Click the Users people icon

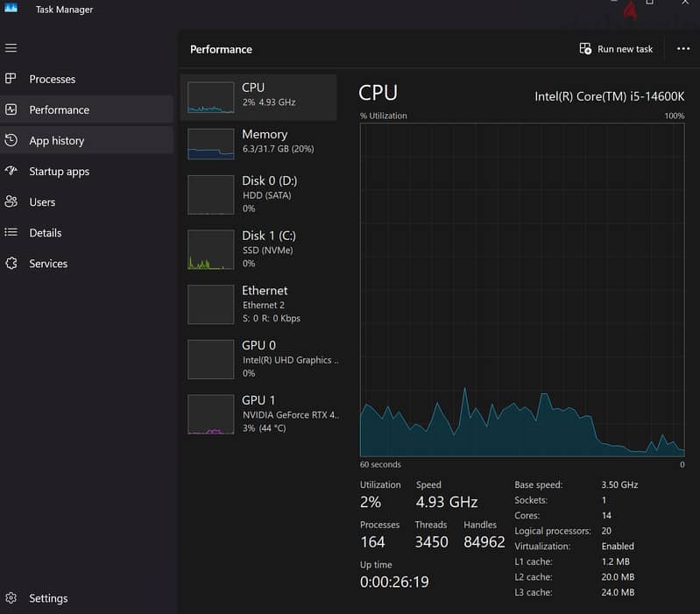coord(11,201)
